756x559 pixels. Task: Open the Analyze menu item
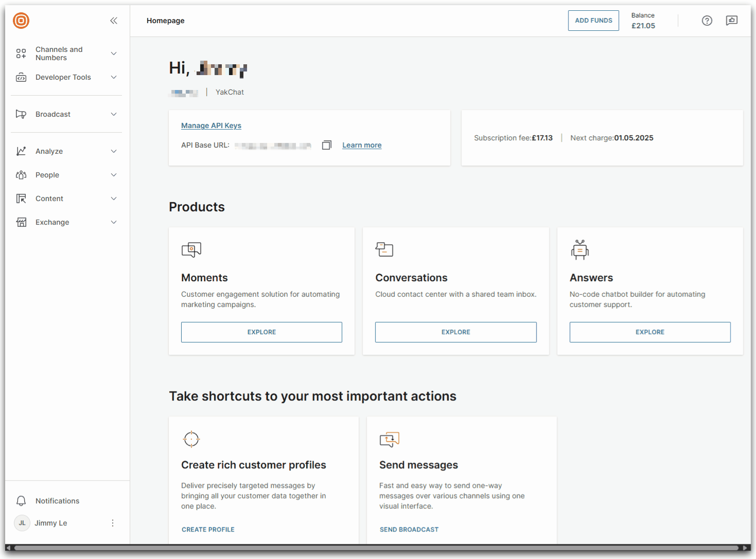point(66,151)
